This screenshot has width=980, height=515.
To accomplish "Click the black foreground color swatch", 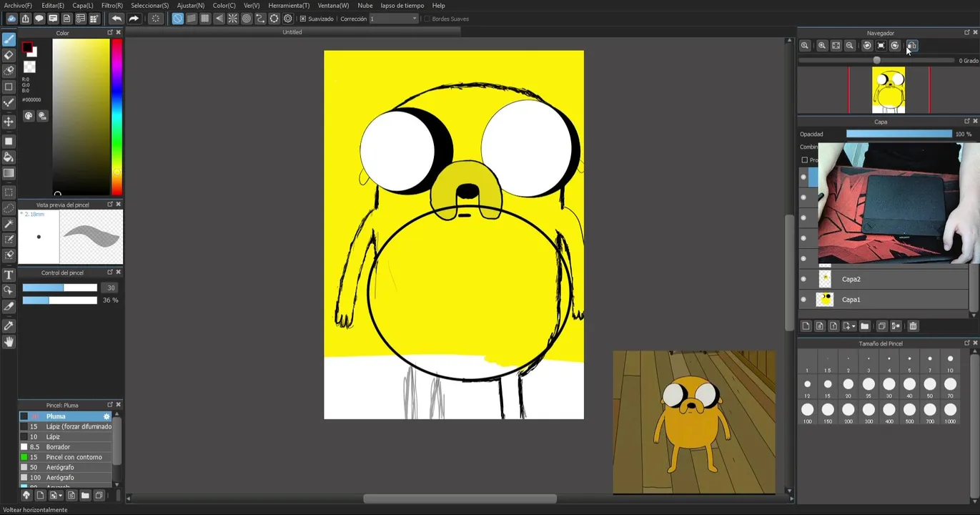I will click(x=27, y=48).
